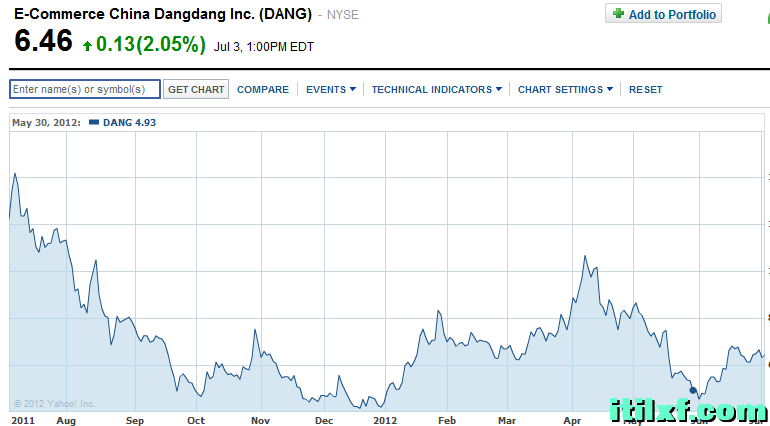This screenshot has width=770, height=426.
Task: Click the blue data point marker on chart
Action: coord(693,391)
